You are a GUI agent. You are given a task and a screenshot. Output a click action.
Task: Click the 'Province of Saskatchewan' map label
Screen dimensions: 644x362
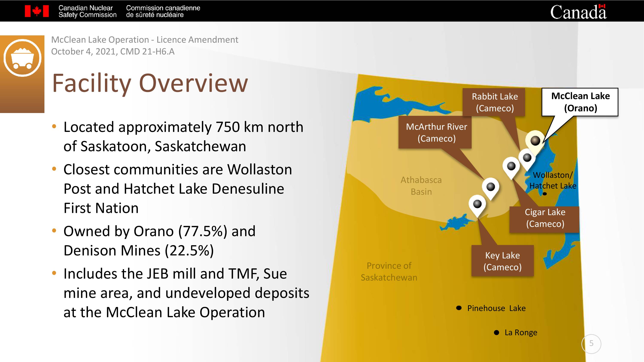(x=389, y=271)
